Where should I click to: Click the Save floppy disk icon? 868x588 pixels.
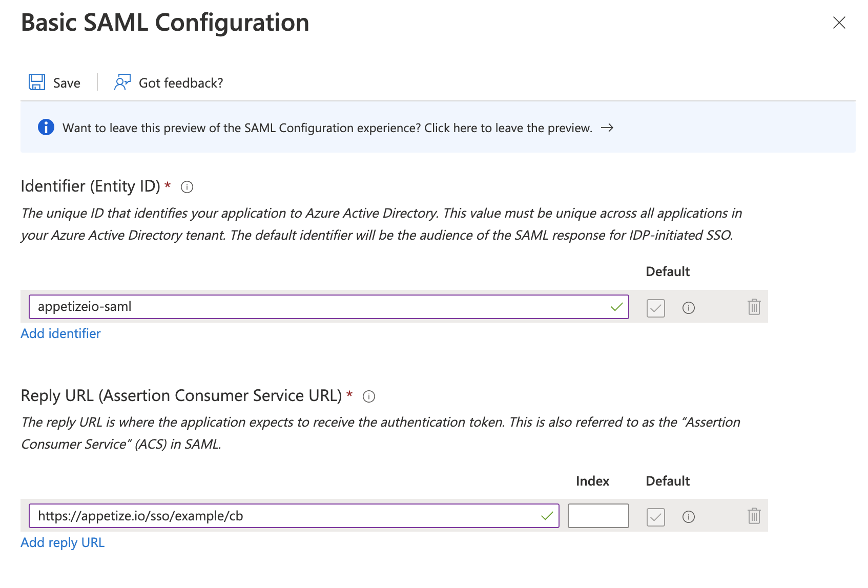coord(36,82)
